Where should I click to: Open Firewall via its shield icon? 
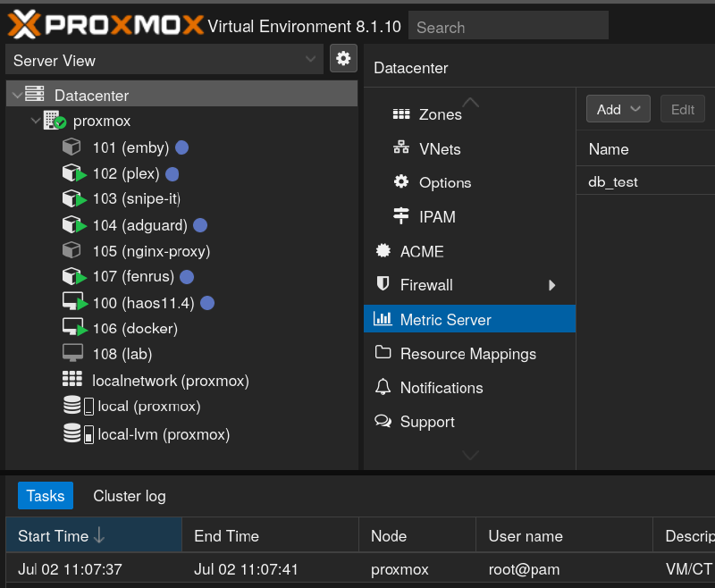pyautogui.click(x=383, y=285)
